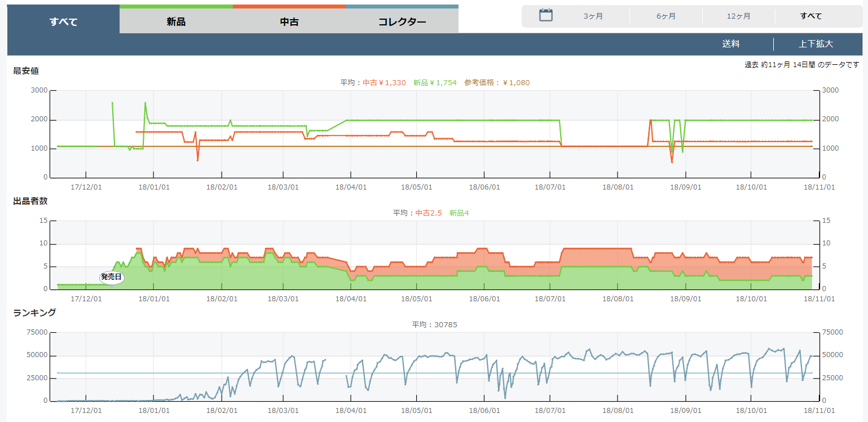
Task: Select the すべて period option
Action: click(811, 16)
